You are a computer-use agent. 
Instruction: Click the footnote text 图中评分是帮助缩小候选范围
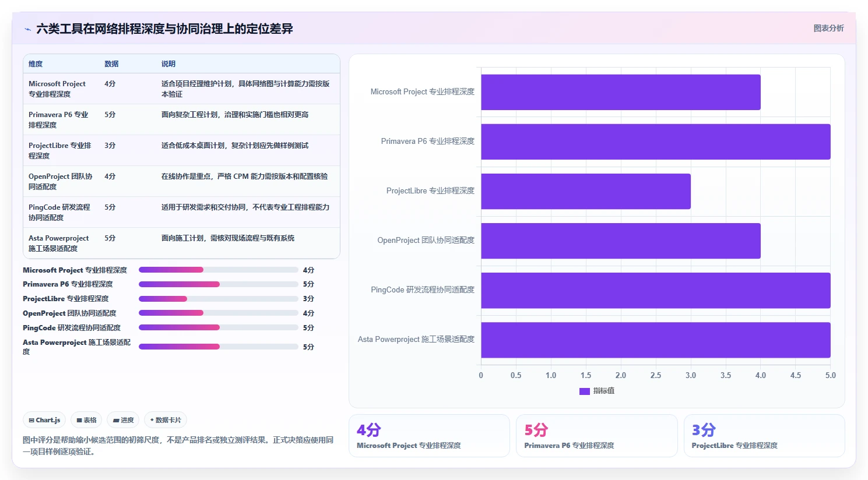(x=178, y=446)
